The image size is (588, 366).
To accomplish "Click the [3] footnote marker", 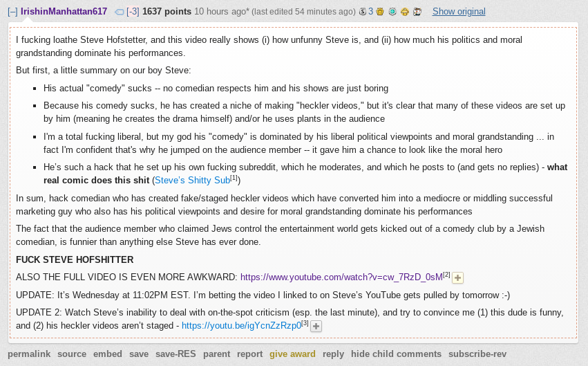I will click(305, 323).
